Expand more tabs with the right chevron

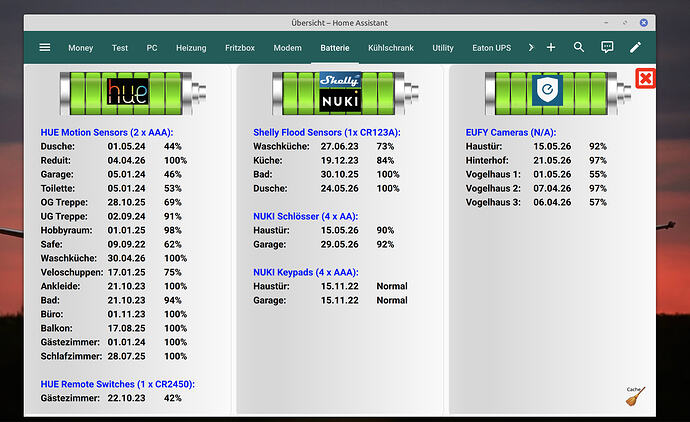[531, 48]
